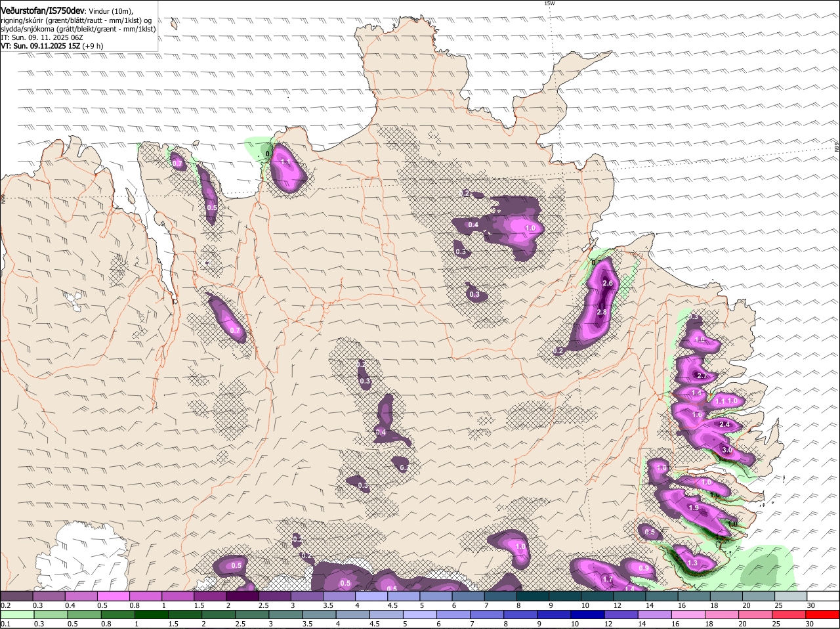Viewport: 840px width, 629px height.
Task: Select the dark purple snow-scale swatch labeled 2
Action: click(242, 596)
